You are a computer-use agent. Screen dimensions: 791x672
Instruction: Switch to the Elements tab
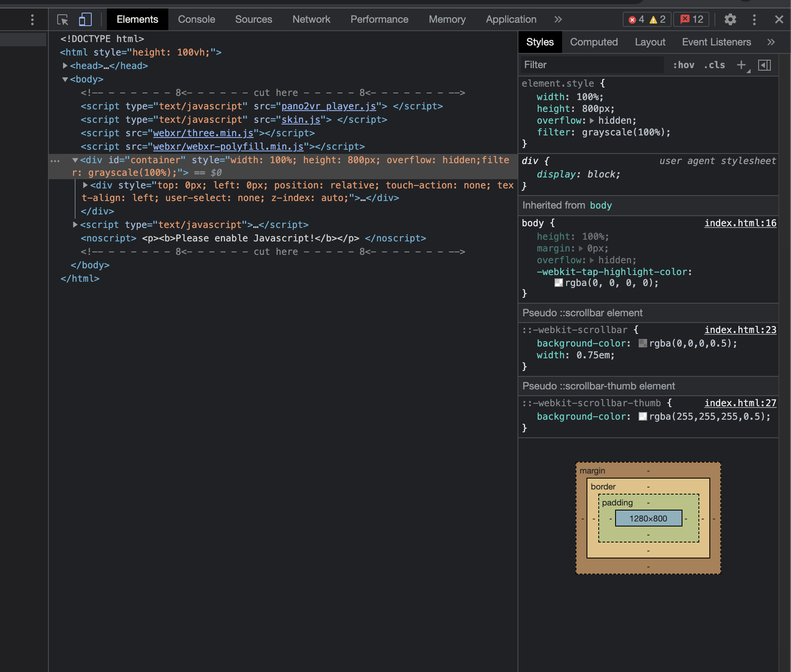137,20
